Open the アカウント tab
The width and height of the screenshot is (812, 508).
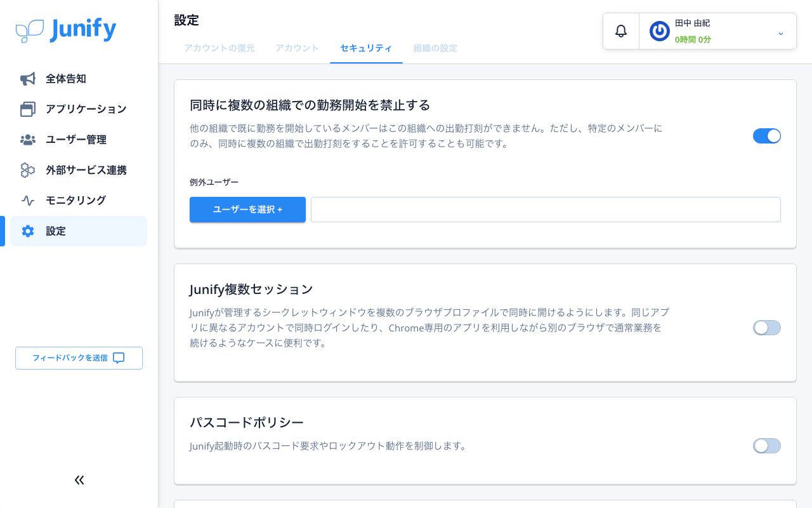click(298, 48)
